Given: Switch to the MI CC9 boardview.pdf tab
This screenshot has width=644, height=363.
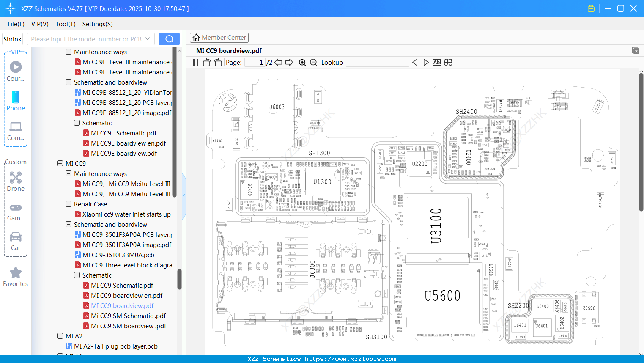Looking at the screenshot, I should point(228,50).
